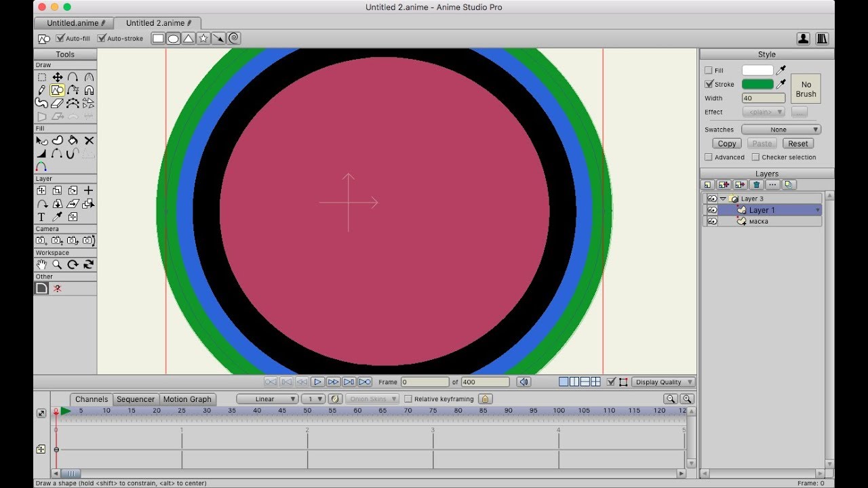Select the Create Shape tool

pos(58,140)
